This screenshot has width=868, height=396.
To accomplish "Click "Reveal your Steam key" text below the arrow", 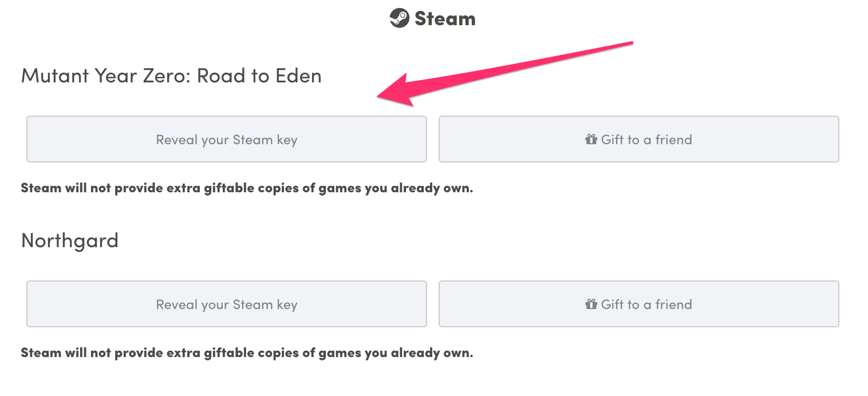I will (227, 140).
